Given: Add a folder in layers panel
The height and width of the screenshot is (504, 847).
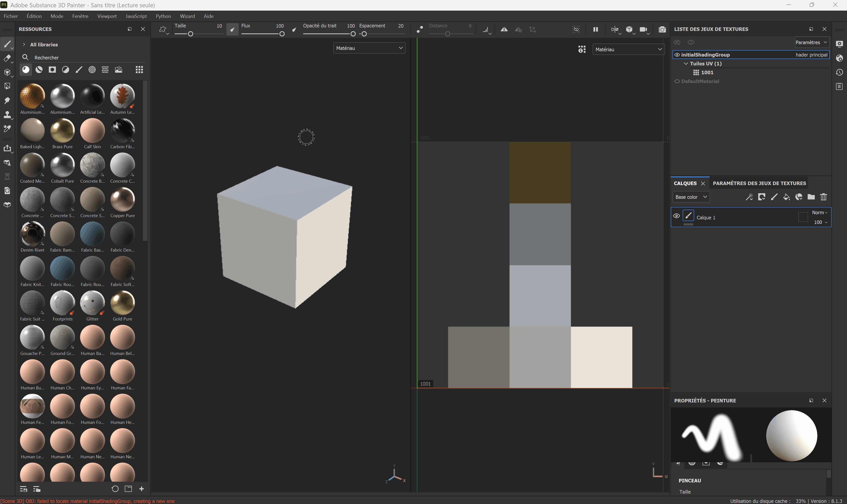Looking at the screenshot, I should (x=811, y=197).
